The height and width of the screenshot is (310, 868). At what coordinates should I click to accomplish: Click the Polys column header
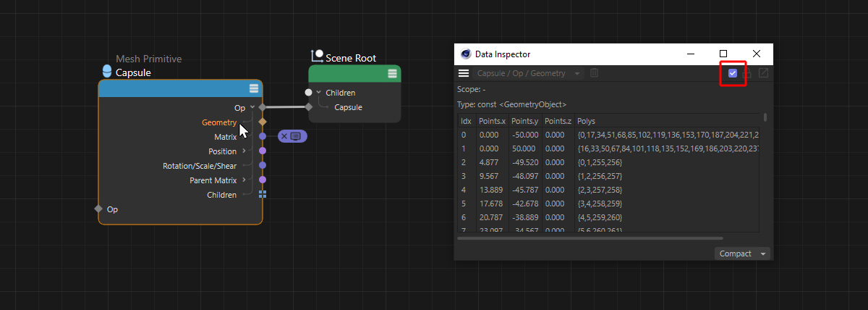pos(586,121)
